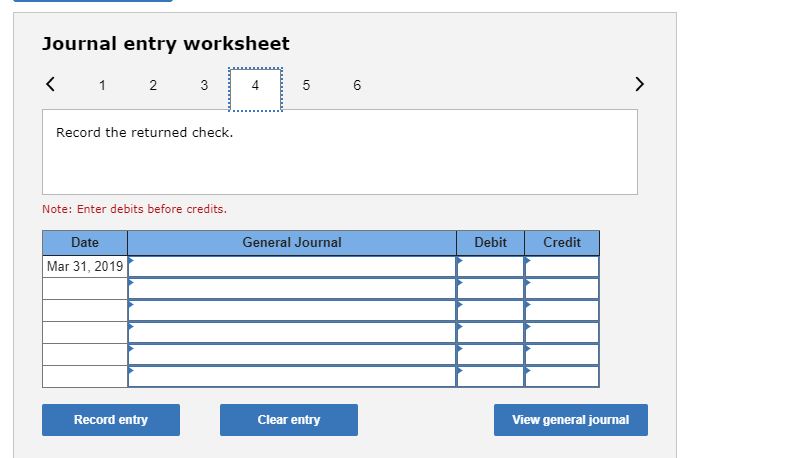Click the Record entry button

[x=111, y=419]
